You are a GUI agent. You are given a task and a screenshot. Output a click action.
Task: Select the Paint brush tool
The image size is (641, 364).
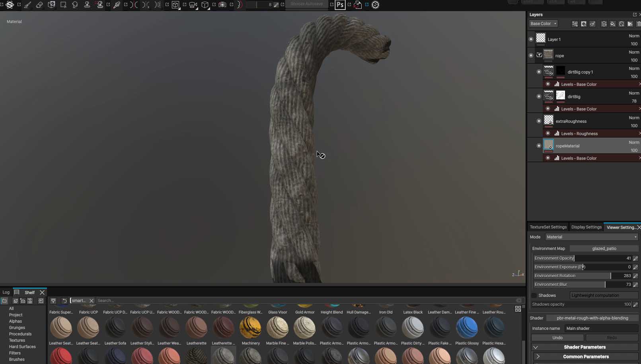click(27, 5)
